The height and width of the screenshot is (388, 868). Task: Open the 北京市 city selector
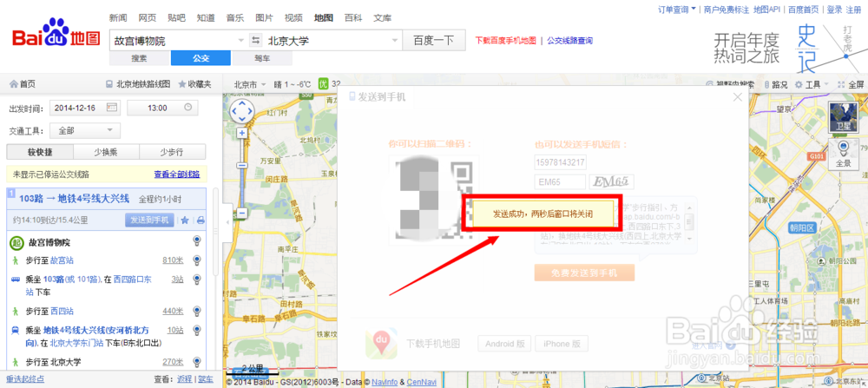(x=250, y=85)
